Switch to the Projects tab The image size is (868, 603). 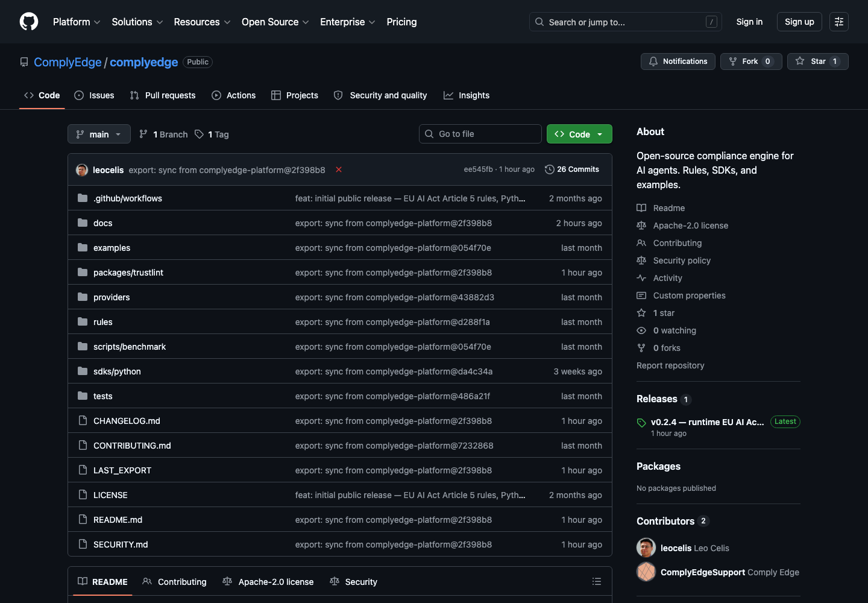click(295, 95)
